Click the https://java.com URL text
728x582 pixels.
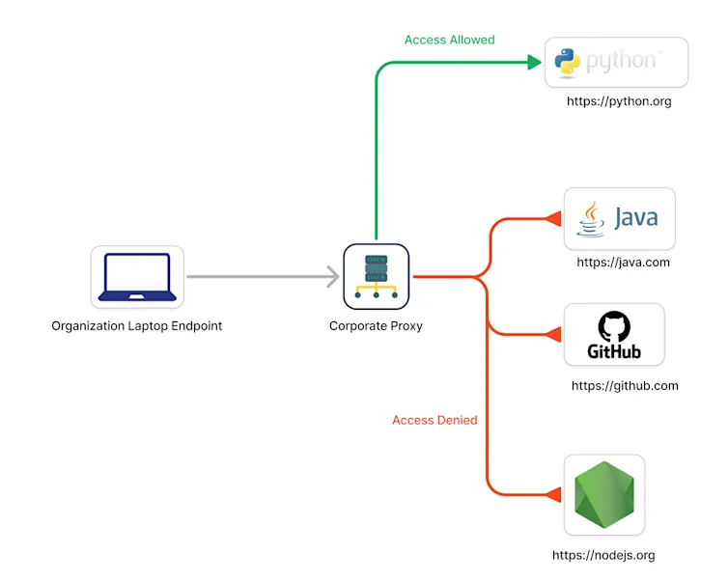click(623, 263)
